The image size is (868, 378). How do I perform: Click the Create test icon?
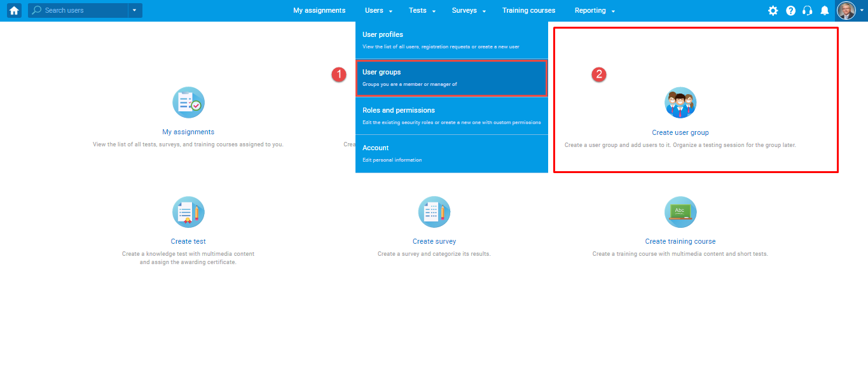pos(188,212)
